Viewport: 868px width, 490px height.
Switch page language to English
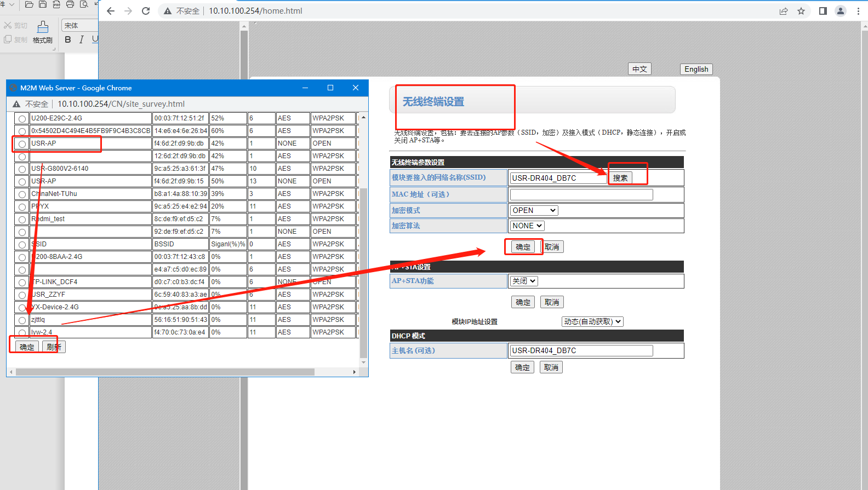[696, 69]
